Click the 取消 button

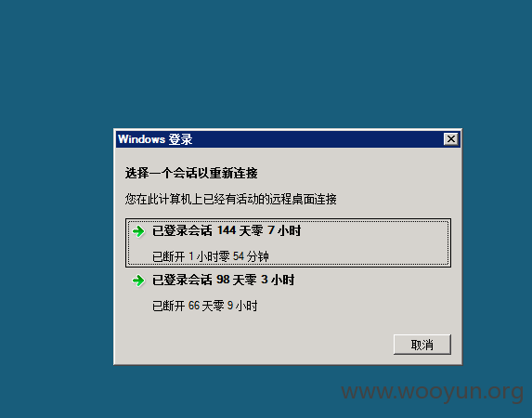(422, 345)
